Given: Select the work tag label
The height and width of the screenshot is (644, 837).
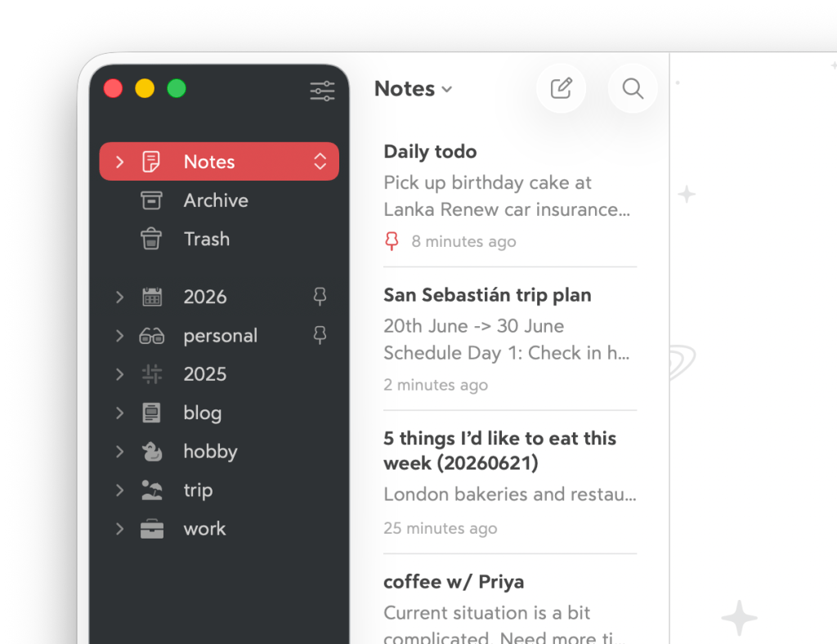Looking at the screenshot, I should 204,529.
